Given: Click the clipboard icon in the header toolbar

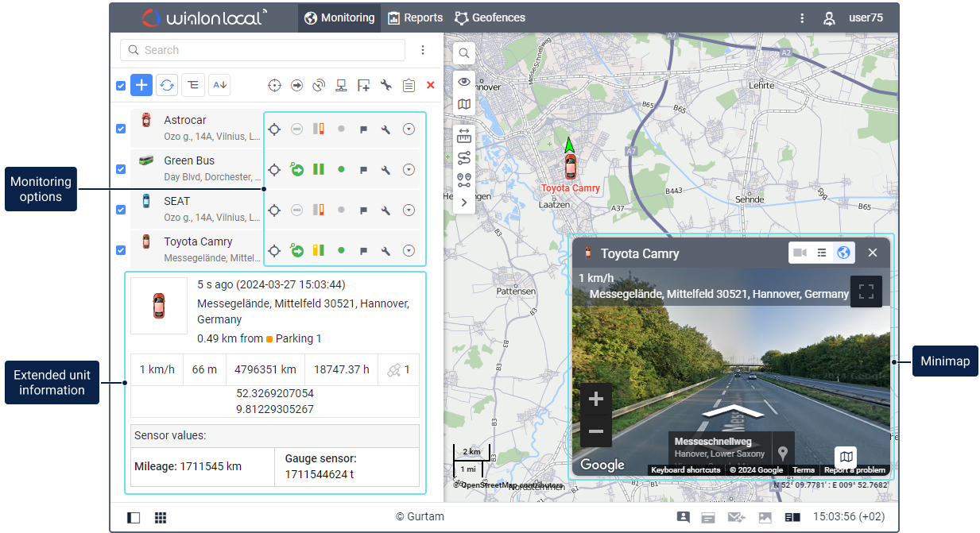Looking at the screenshot, I should coord(409,86).
